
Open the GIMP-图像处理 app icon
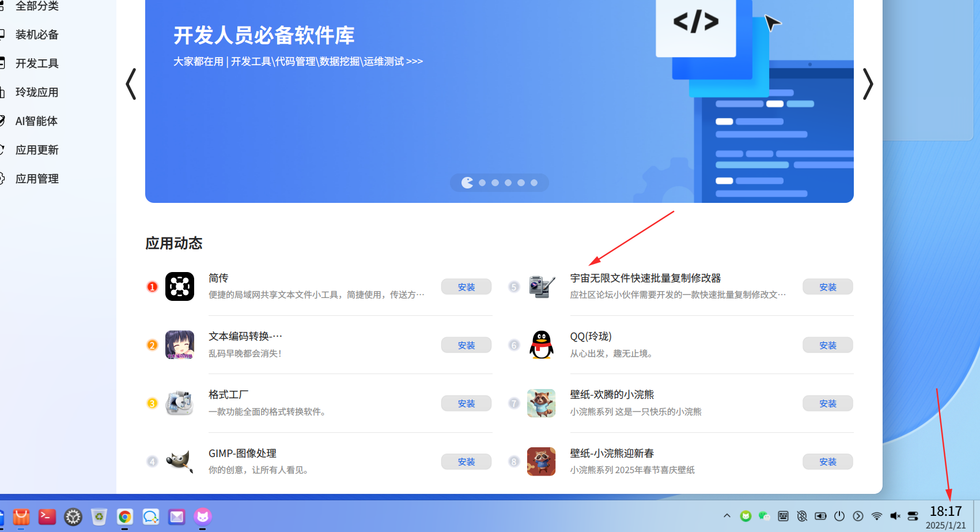click(x=180, y=461)
